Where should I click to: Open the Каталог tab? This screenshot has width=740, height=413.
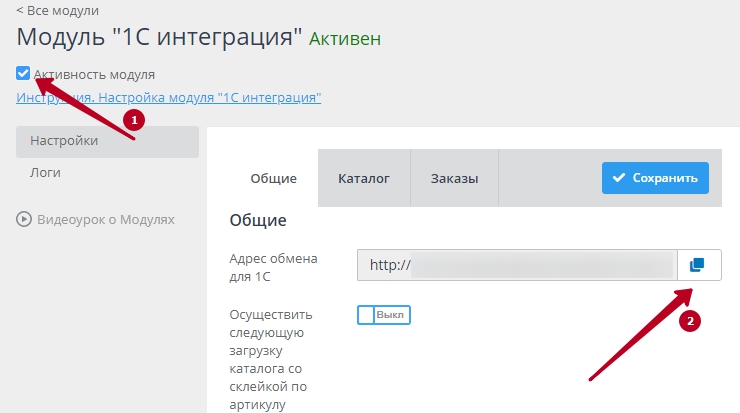(x=363, y=179)
